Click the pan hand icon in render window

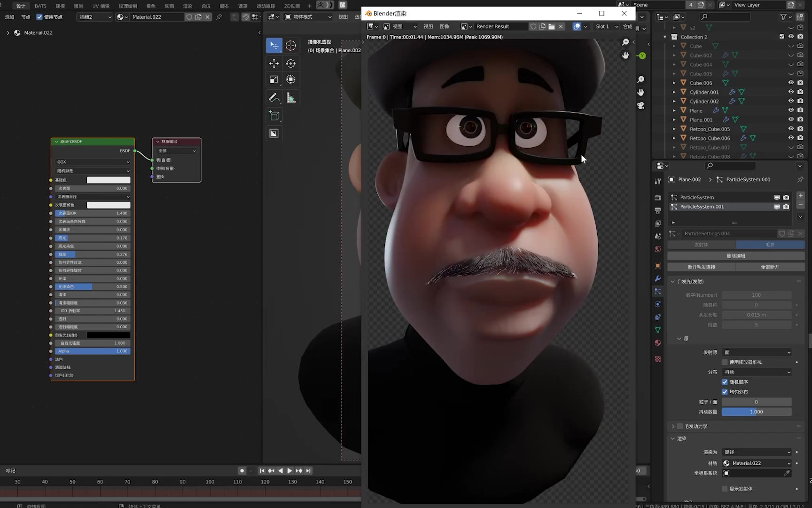tap(625, 55)
